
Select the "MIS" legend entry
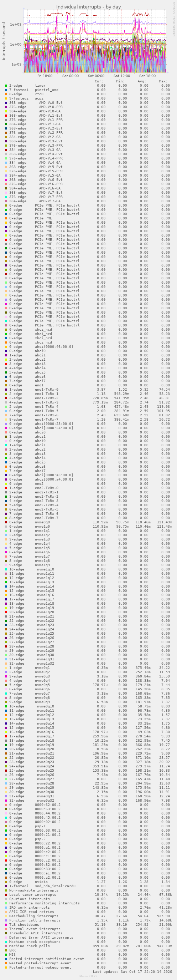pyautogui.click(x=12, y=955)
